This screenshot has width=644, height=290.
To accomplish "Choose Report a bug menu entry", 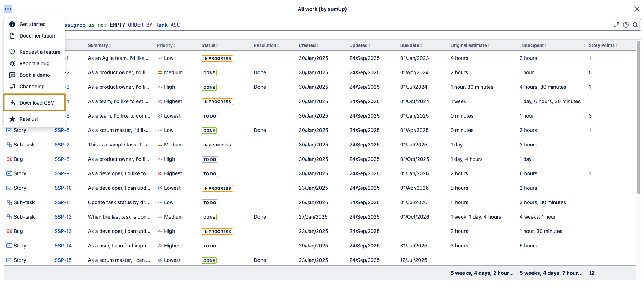I will coord(34,63).
